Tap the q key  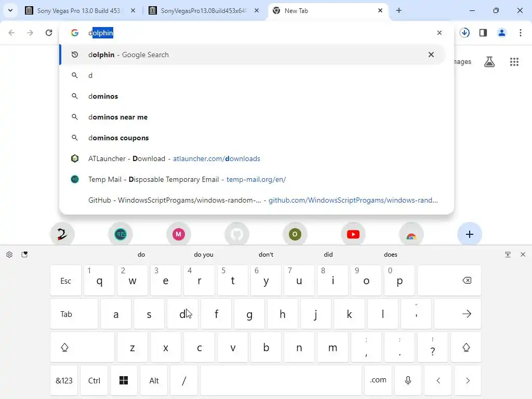click(99, 281)
